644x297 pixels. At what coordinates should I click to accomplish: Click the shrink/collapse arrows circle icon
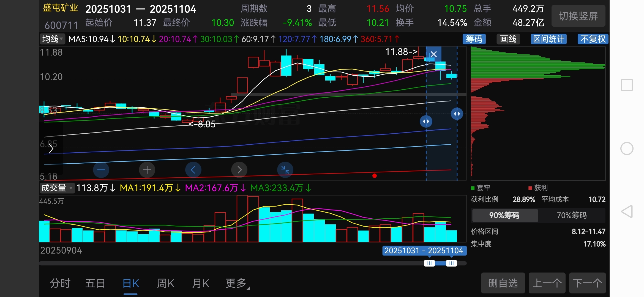[x=285, y=170]
